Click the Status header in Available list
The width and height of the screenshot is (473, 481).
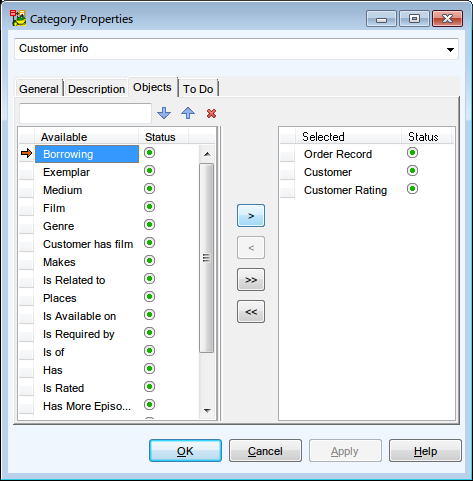click(164, 137)
